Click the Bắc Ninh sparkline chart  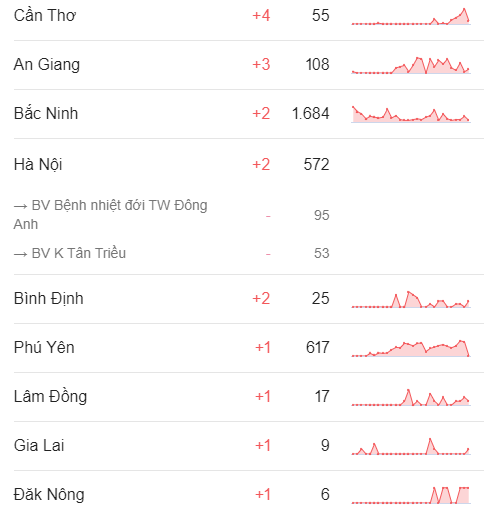411,114
